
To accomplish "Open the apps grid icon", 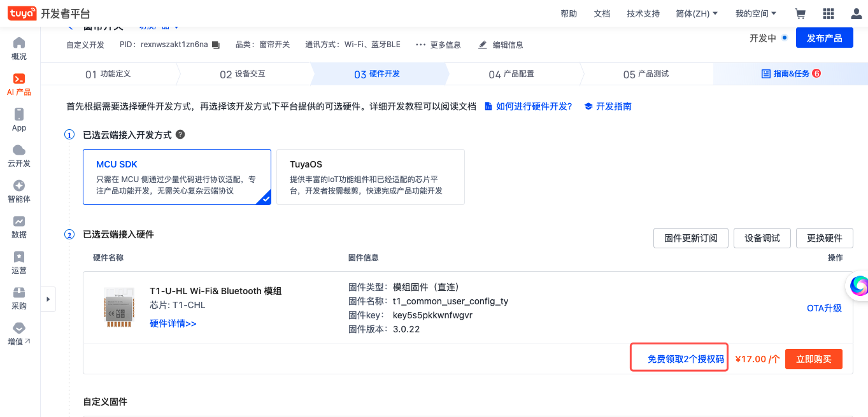I will point(829,13).
